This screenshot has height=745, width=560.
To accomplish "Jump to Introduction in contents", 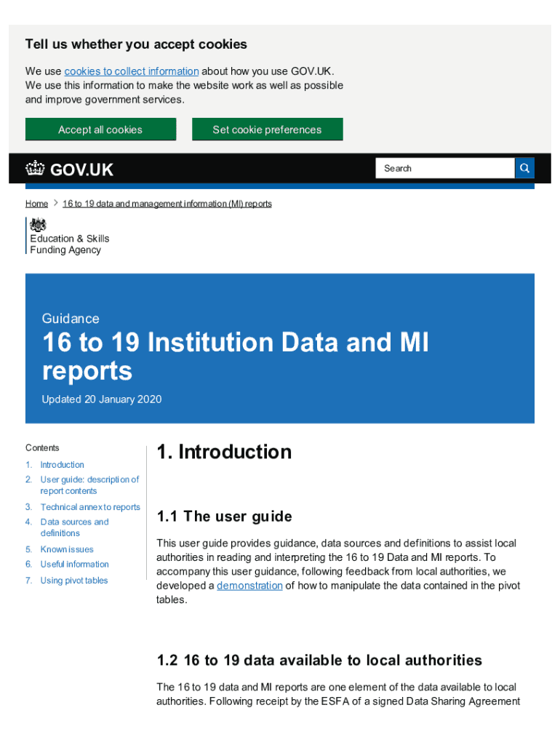I will pyautogui.click(x=62, y=465).
